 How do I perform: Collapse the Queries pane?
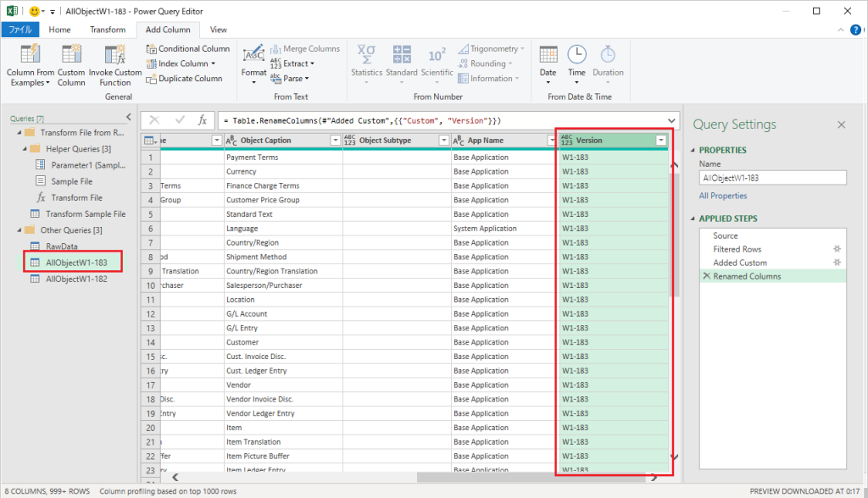129,117
